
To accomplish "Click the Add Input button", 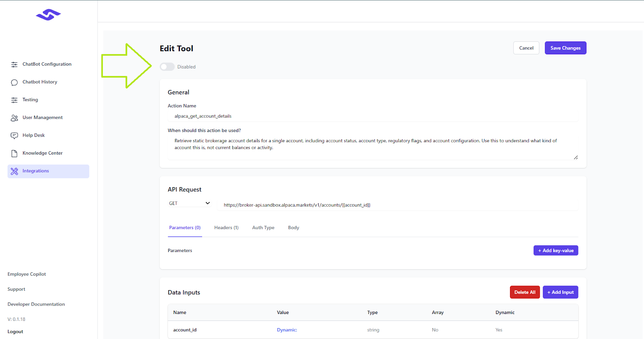I will [x=560, y=292].
